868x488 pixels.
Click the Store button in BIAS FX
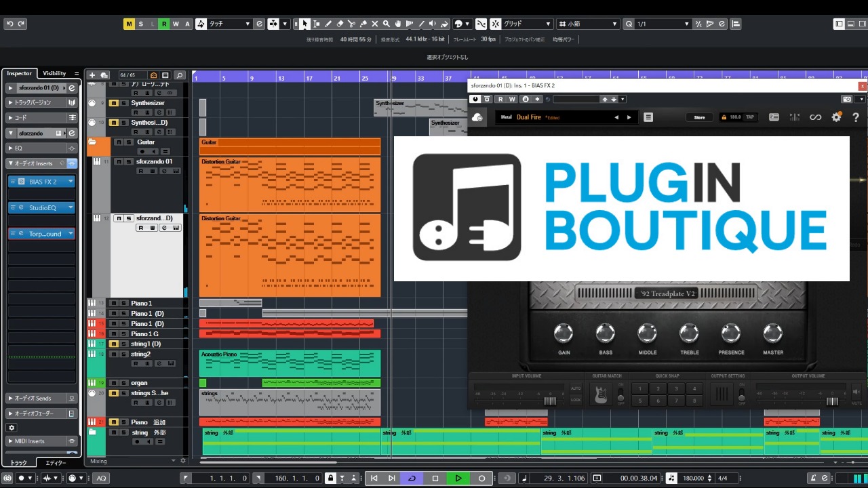(699, 117)
